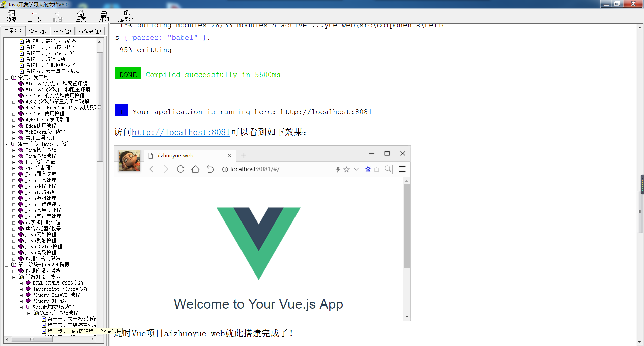Image resolution: width=644 pixels, height=346 pixels.
Task: Click the Hide (隐藏) toolbar icon
Action: point(11,16)
